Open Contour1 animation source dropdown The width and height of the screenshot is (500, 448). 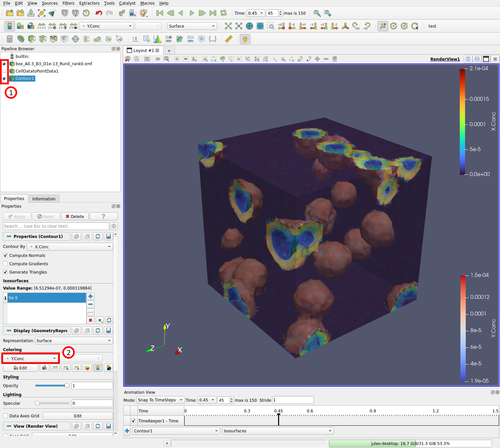coord(176,431)
